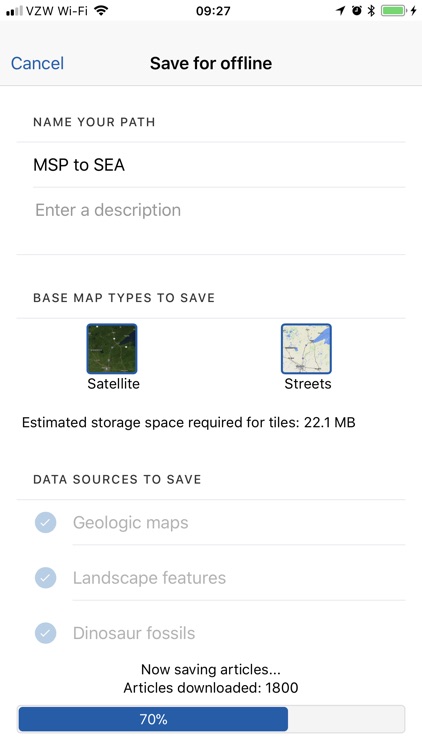Toggle the Dinosaur fossils checkbox
This screenshot has height=750, width=422.
pos(45,633)
